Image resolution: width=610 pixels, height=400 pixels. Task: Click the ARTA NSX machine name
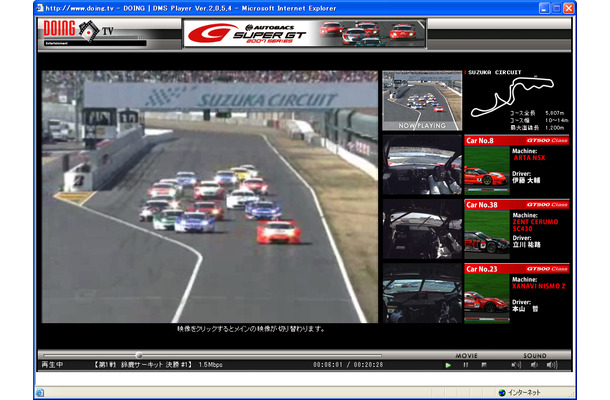[x=529, y=158]
